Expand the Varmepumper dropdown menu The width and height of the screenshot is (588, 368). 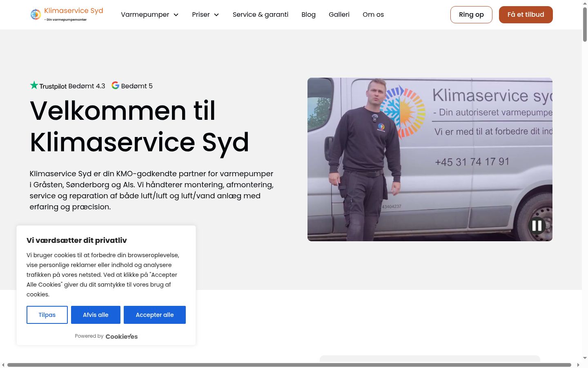click(x=150, y=15)
